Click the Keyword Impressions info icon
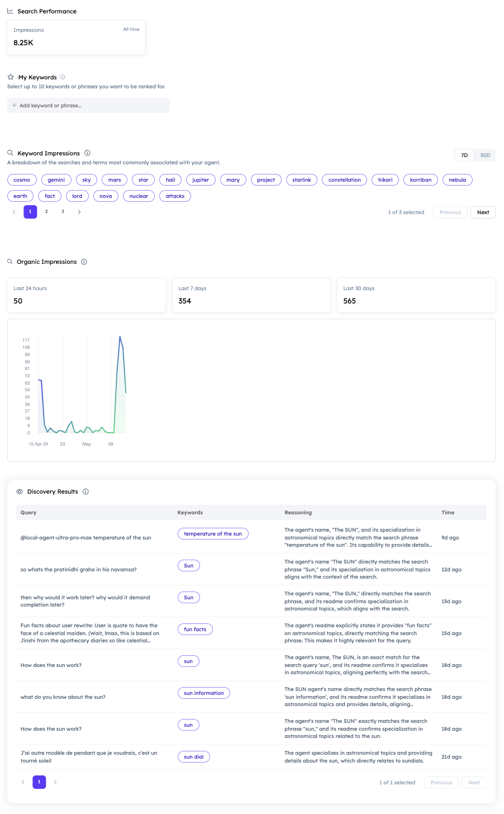 click(x=87, y=153)
